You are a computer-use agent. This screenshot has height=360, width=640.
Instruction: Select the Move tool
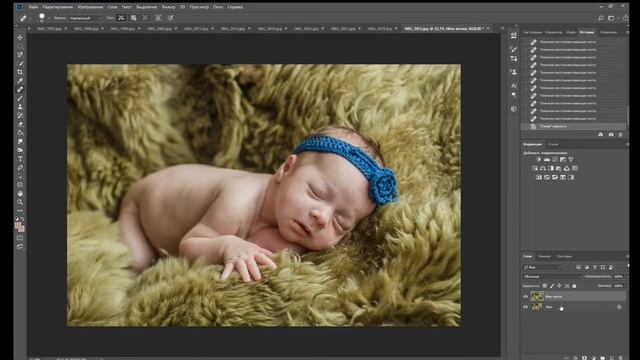coord(20,37)
